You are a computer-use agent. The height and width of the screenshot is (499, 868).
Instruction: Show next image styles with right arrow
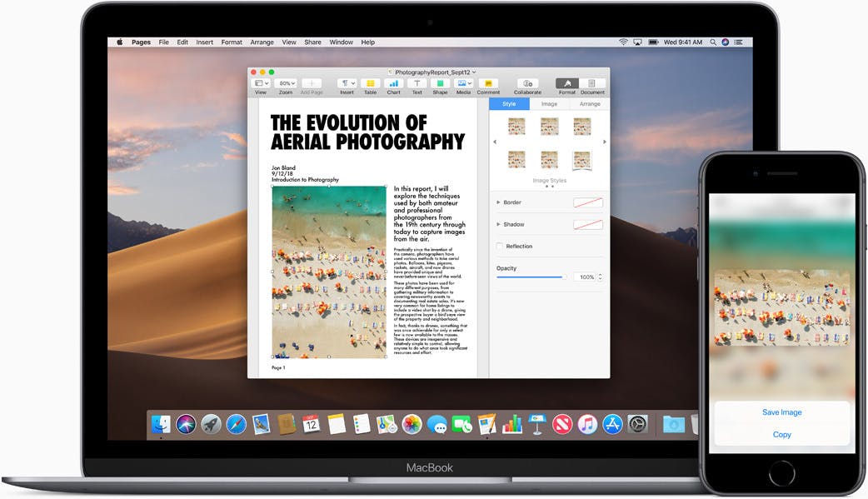click(605, 142)
